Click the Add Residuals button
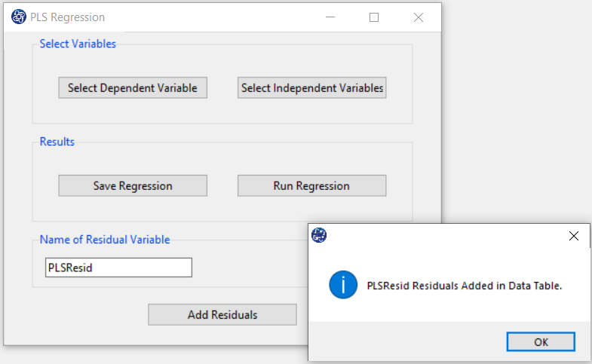This screenshot has height=364, width=592. [222, 315]
